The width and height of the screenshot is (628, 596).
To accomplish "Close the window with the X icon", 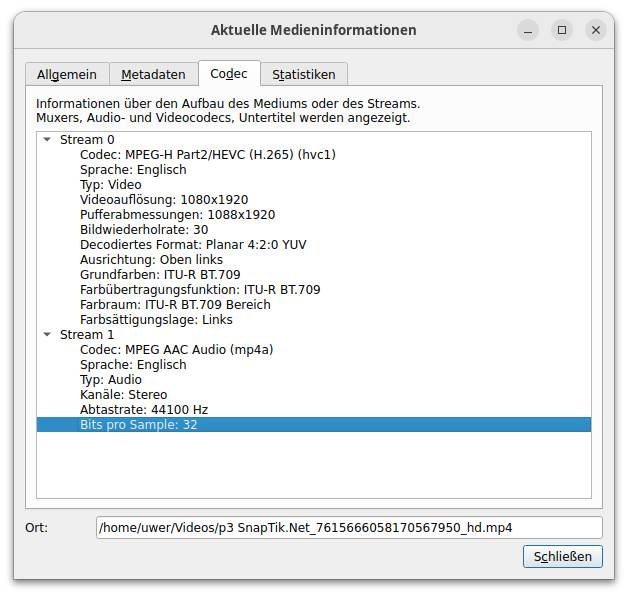I will point(596,30).
